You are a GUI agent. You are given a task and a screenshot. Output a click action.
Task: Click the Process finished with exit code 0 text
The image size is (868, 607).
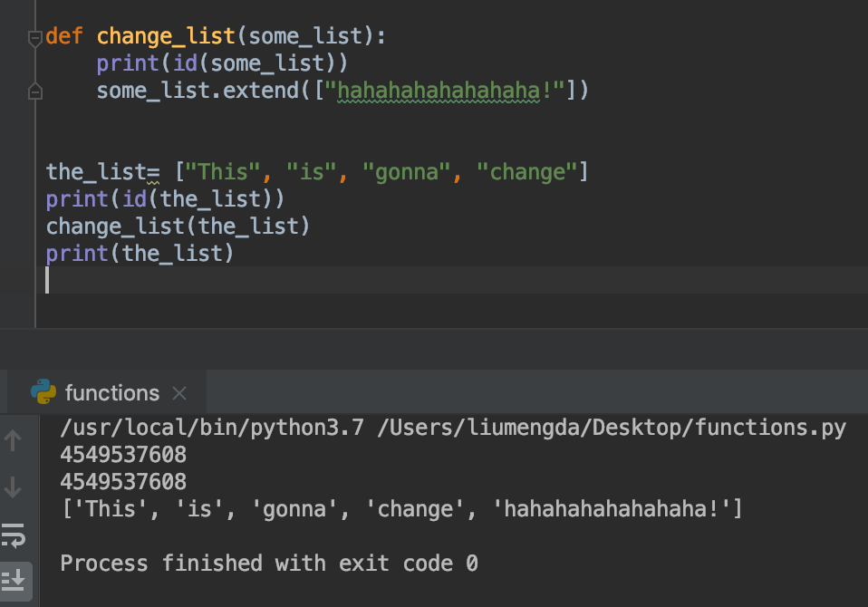[266, 563]
